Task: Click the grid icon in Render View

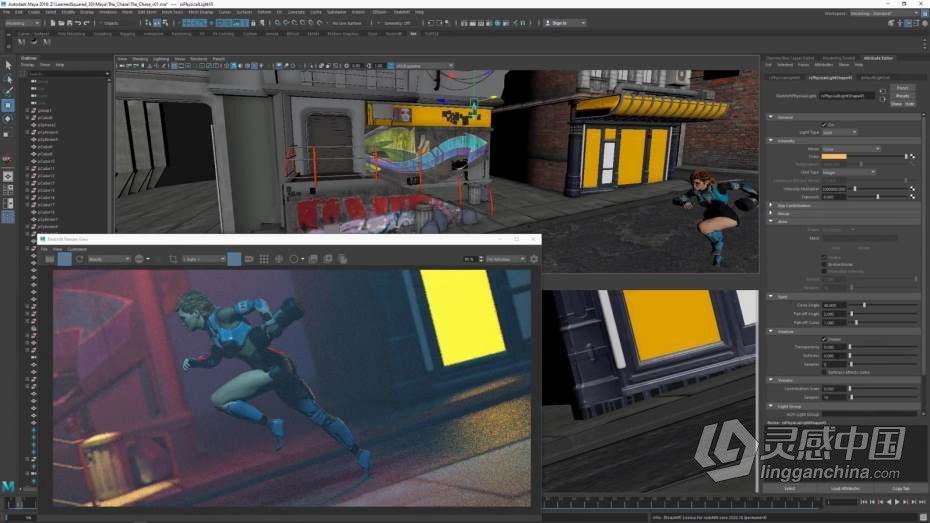Action: (x=264, y=259)
